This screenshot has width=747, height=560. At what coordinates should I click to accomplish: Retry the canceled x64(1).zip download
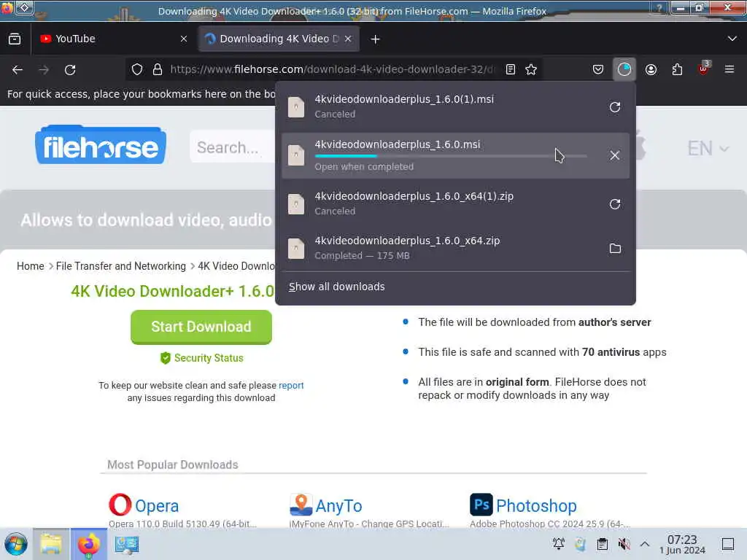614,204
